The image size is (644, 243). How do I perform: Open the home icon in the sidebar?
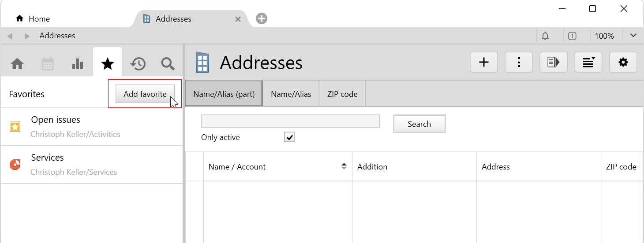click(17, 64)
